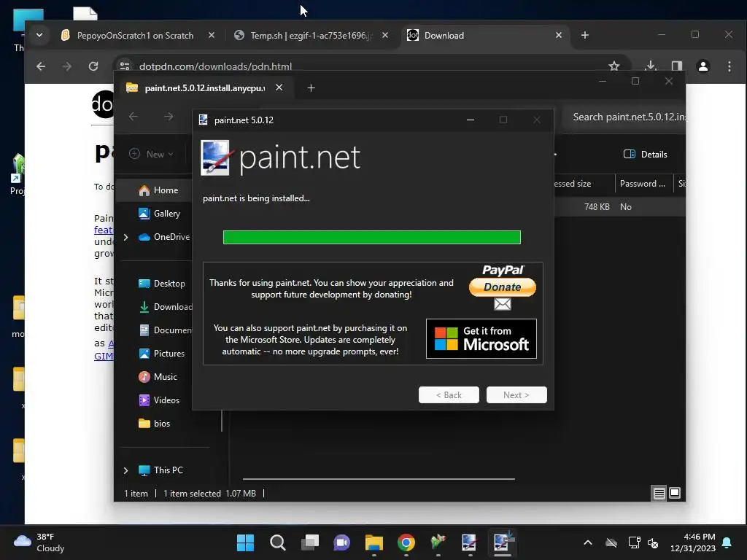Image resolution: width=747 pixels, height=560 pixels.
Task: Go forward in File Explorer navigation
Action: coord(169,117)
